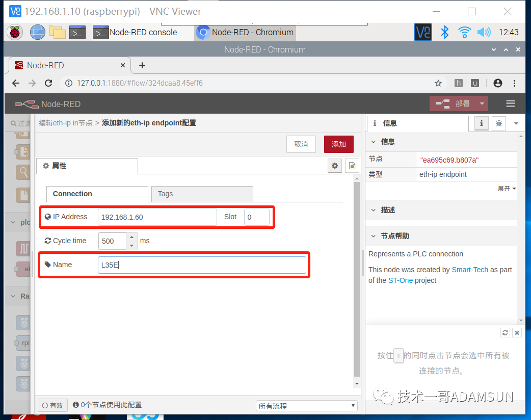Viewport: 531px width, 420px height.
Task: Switch to the Tags tab
Action: pos(165,194)
